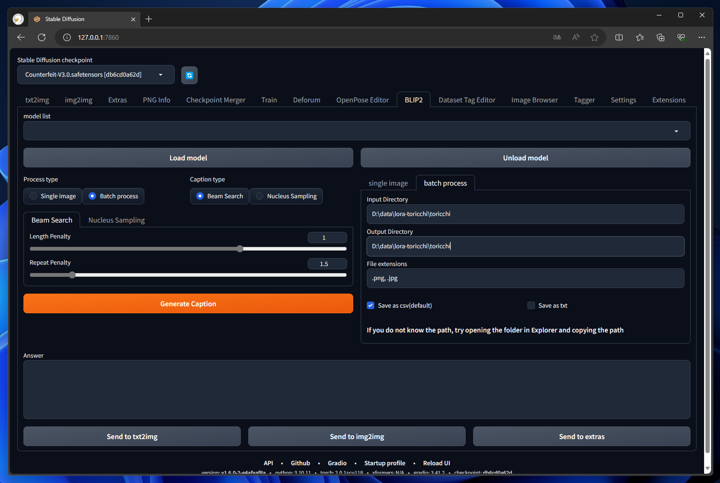Viewport: 720px width, 483px height.
Task: Open the Extensions tab
Action: click(669, 100)
